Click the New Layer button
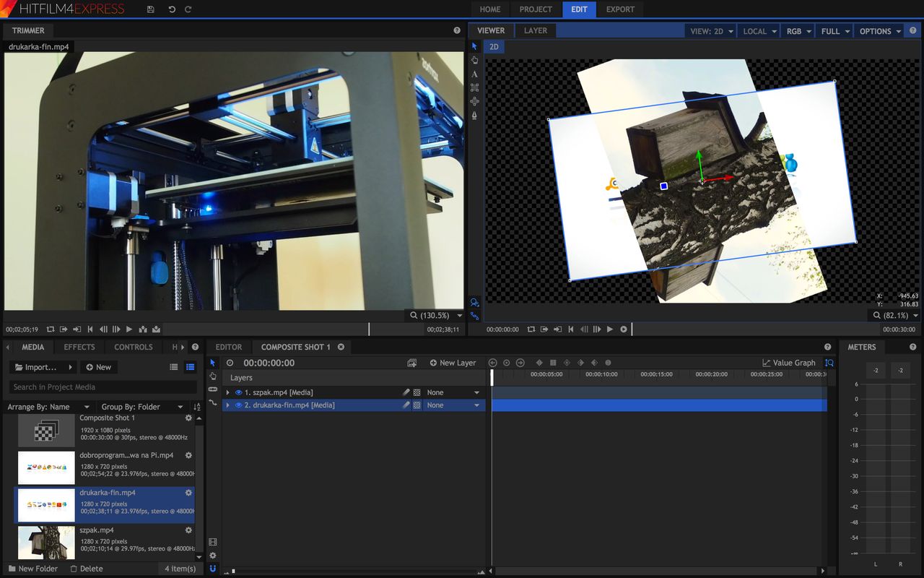924x578 pixels. coord(453,363)
